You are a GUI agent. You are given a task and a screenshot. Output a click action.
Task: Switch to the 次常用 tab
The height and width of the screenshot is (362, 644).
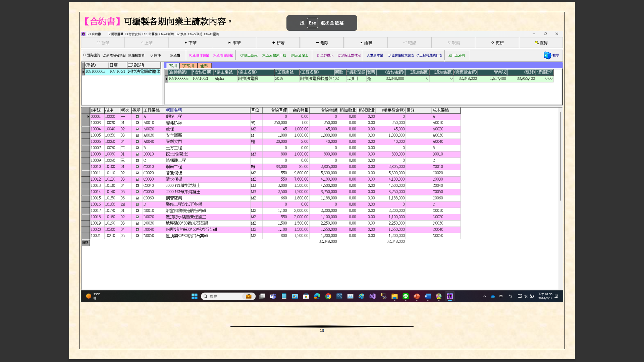pos(188,66)
